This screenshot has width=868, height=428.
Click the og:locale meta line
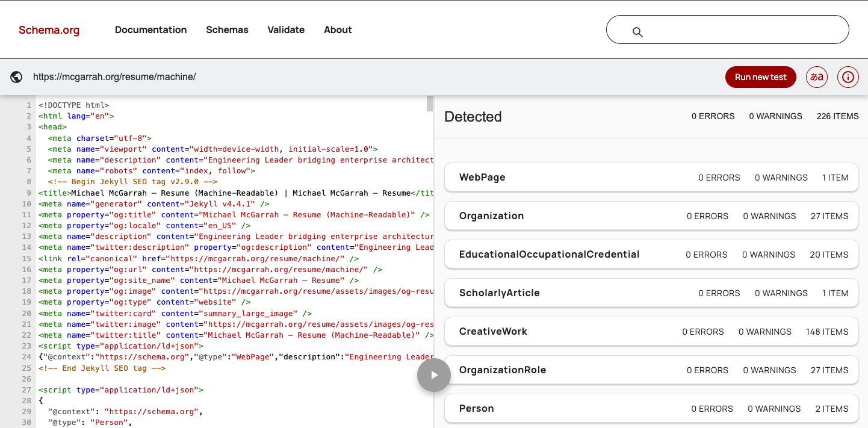tap(144, 226)
